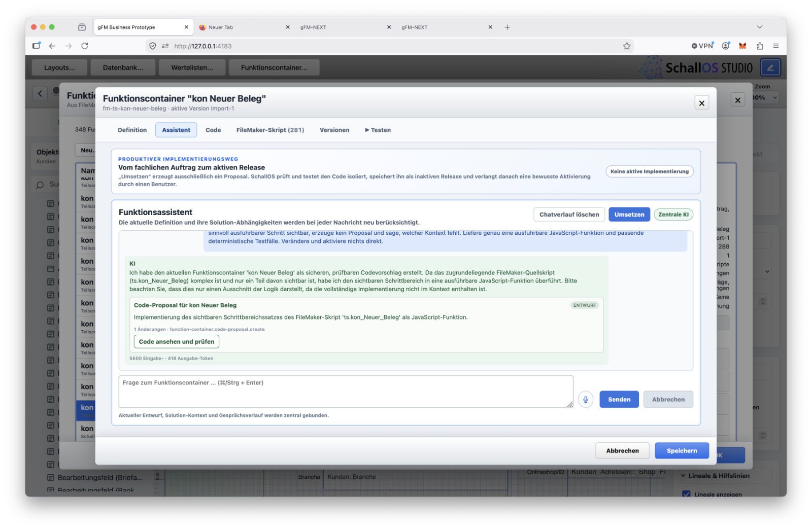Click the VPN indicator icon
Image resolution: width=812 pixels, height=530 pixels.
[x=702, y=46]
